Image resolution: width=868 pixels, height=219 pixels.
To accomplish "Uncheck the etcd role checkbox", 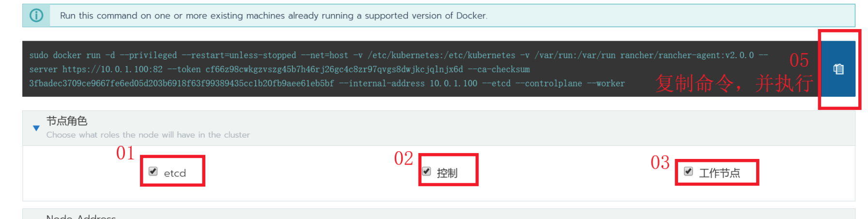I will tap(153, 172).
